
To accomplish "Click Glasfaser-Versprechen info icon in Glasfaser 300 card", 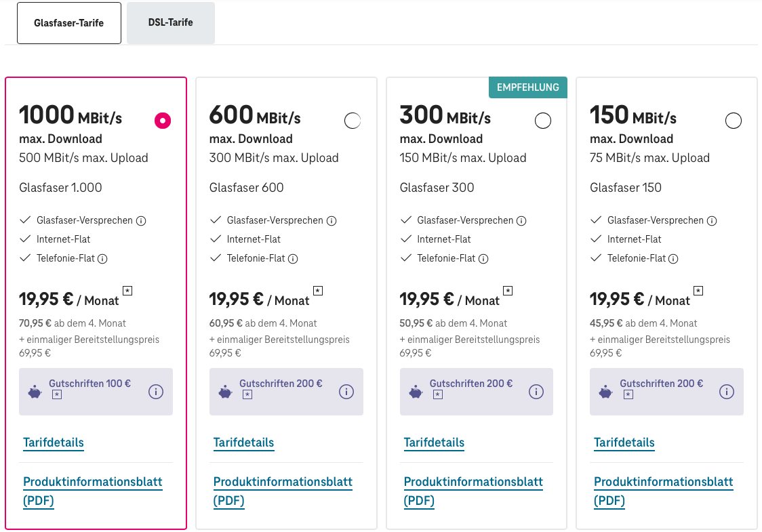I will pos(522,221).
